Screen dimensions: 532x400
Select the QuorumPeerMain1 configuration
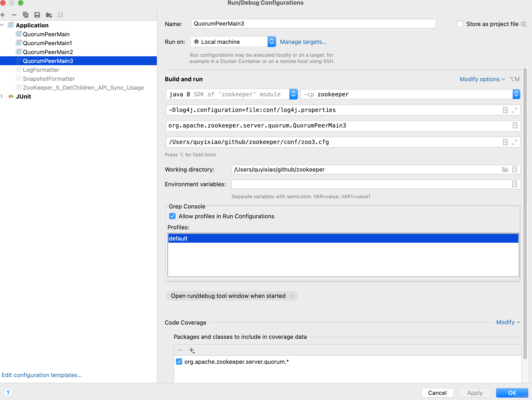coord(47,43)
